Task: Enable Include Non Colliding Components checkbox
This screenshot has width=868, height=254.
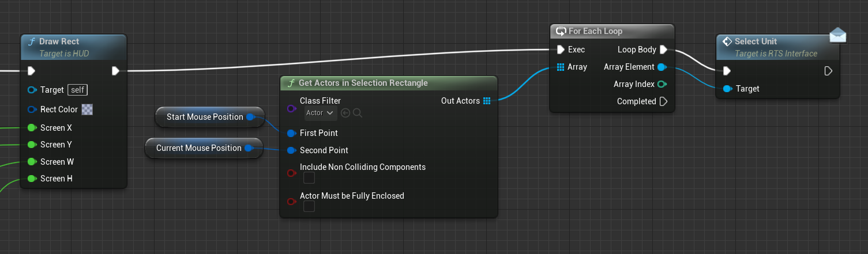Action: 309,178
